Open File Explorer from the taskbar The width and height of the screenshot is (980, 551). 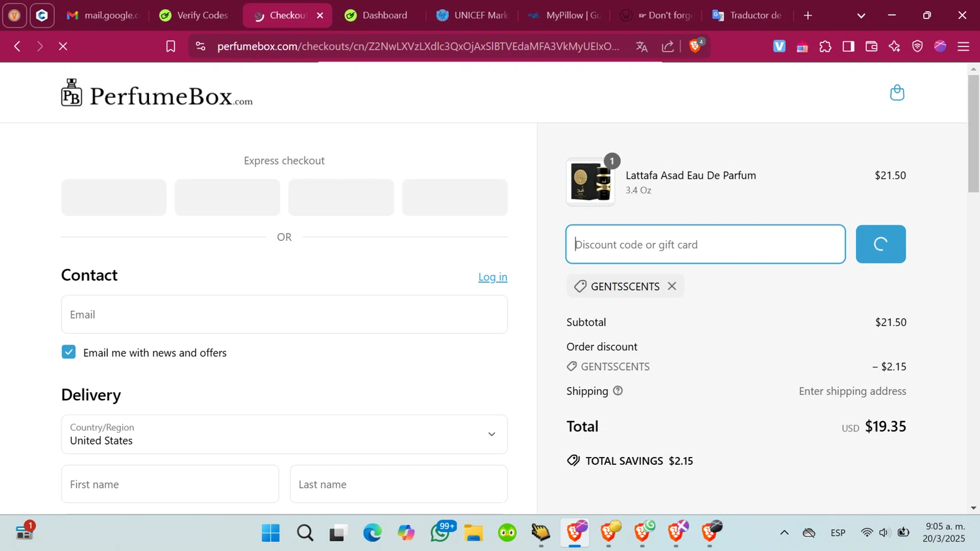click(x=474, y=533)
